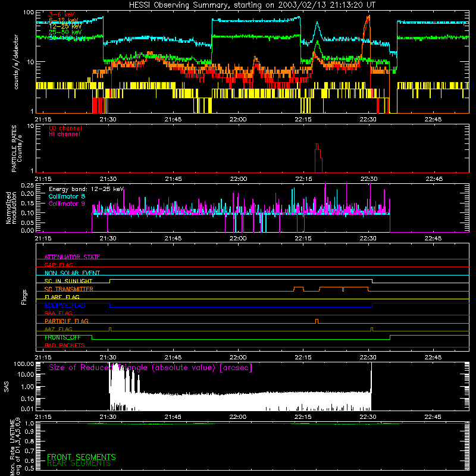The image size is (476, 476).
Task: Click the 21:30 tick label under the SAS plot
Action: 108,417
